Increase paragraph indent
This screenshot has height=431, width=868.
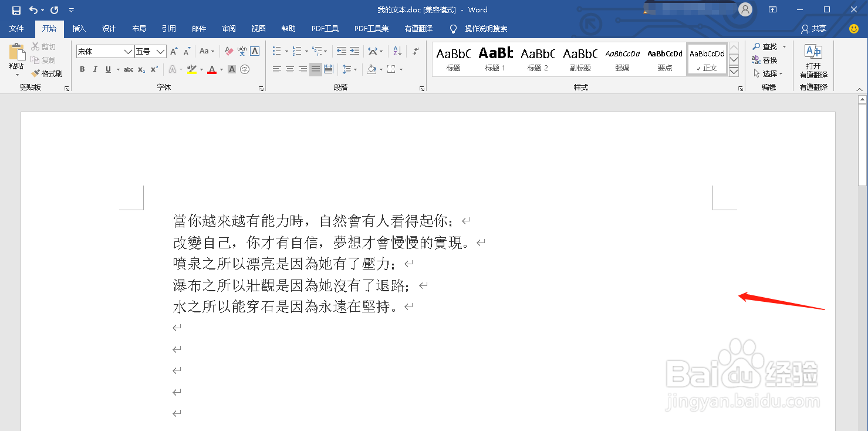[354, 52]
